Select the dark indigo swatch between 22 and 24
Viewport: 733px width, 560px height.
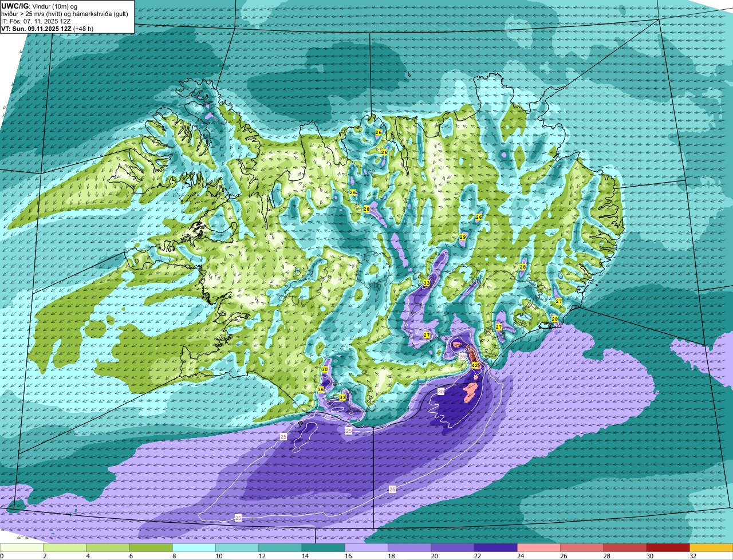pyautogui.click(x=496, y=547)
